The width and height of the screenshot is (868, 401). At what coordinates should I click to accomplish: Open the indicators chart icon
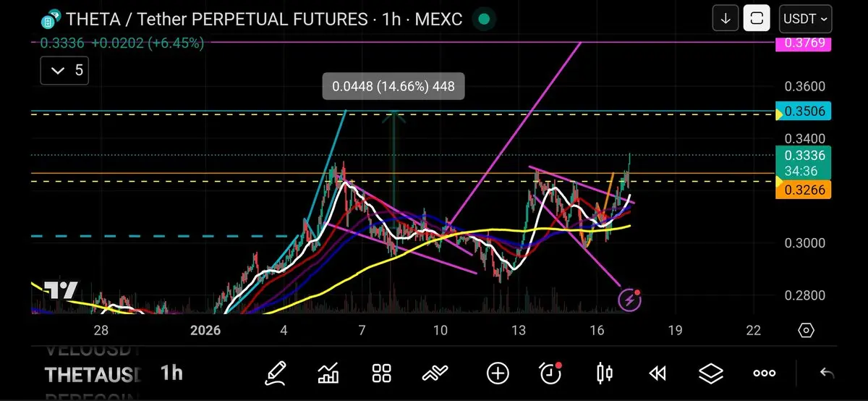(328, 373)
